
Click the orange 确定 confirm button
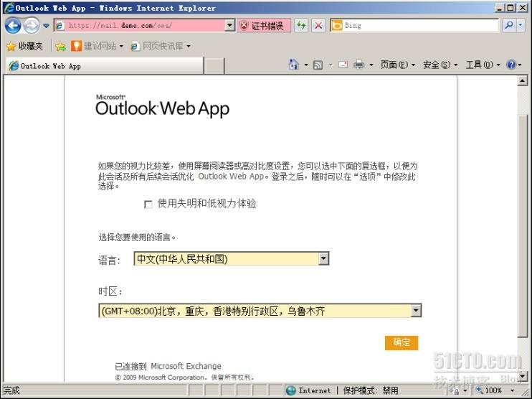402,342
